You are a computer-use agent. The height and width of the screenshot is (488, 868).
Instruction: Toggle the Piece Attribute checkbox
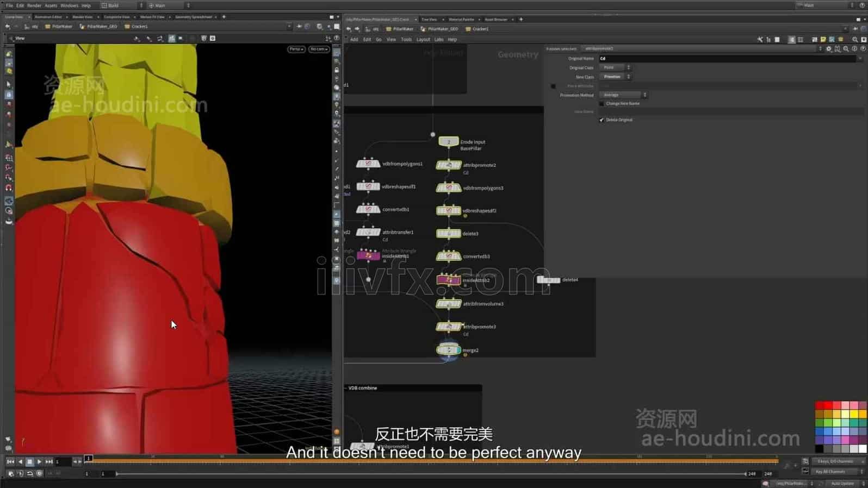(553, 86)
